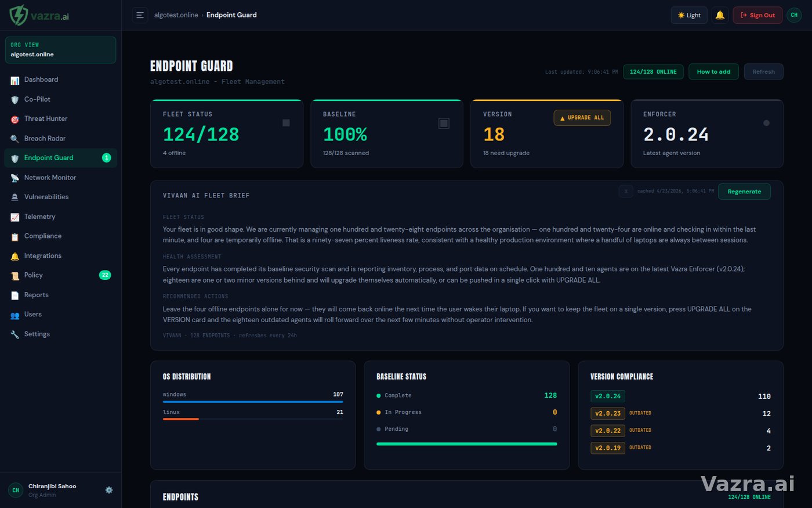Click the Threat Hunter target icon
The width and height of the screenshot is (812, 508).
[x=15, y=119]
